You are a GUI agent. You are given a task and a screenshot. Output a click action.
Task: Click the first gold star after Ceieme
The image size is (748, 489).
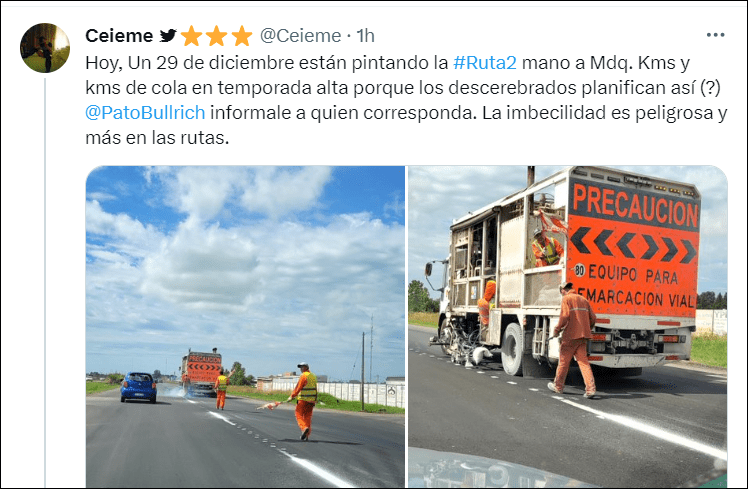(191, 36)
